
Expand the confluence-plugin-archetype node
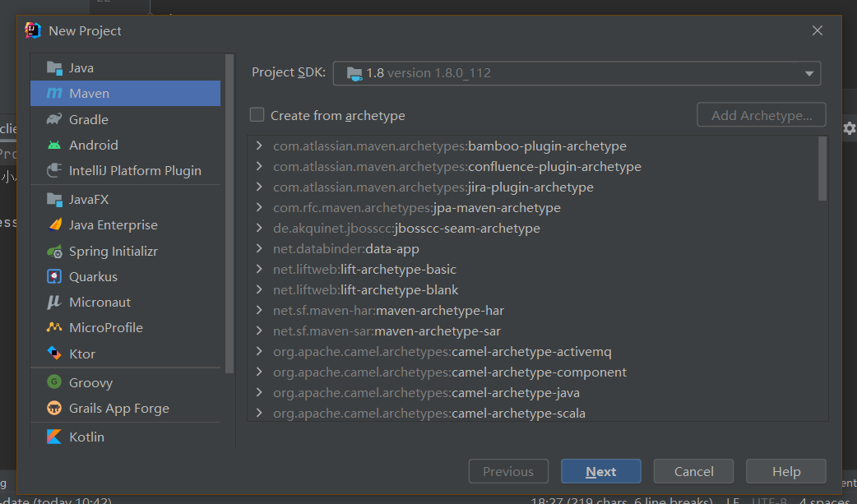click(x=259, y=166)
